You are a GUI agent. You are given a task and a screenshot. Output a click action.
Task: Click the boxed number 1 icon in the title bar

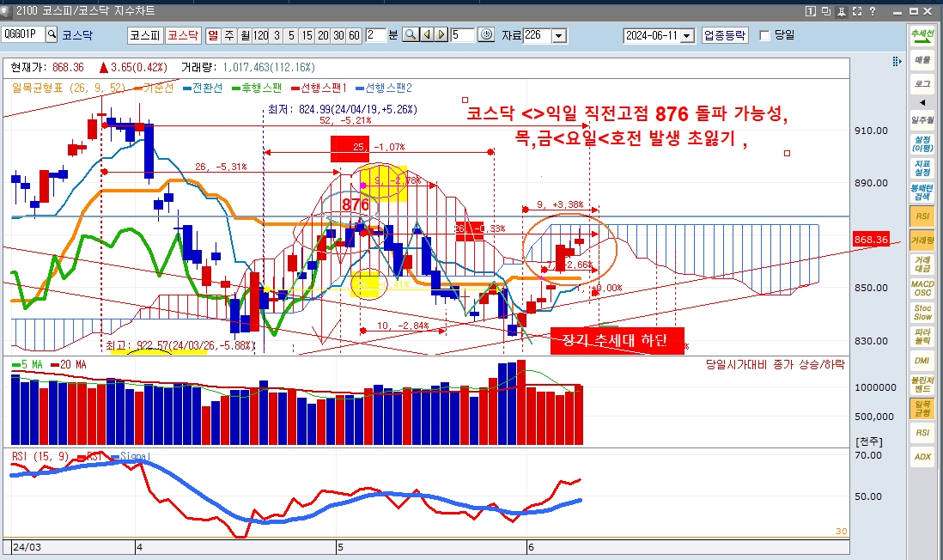[x=810, y=11]
